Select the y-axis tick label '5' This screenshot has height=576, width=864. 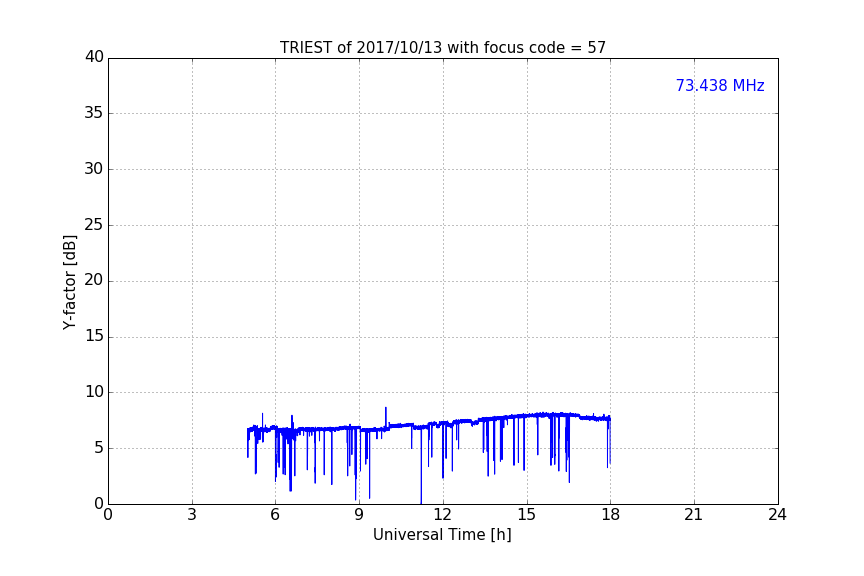point(99,448)
